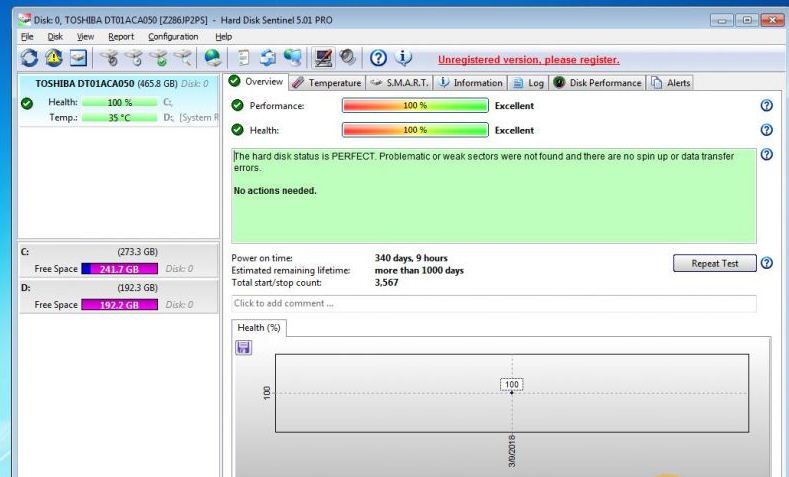Open Help via toolbar question mark icon

tap(378, 58)
